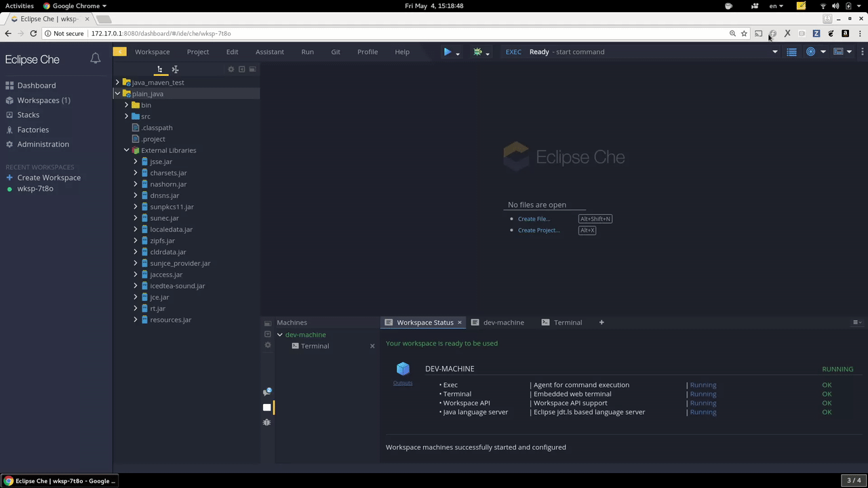Click the events chat bubble icon
Image resolution: width=868 pixels, height=488 pixels.
pos(267,392)
